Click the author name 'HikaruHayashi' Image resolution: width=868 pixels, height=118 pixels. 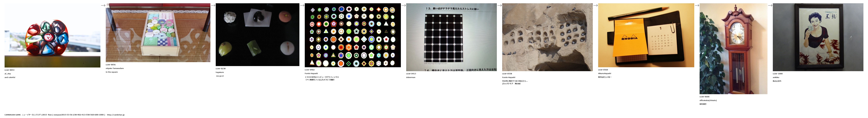605,74
